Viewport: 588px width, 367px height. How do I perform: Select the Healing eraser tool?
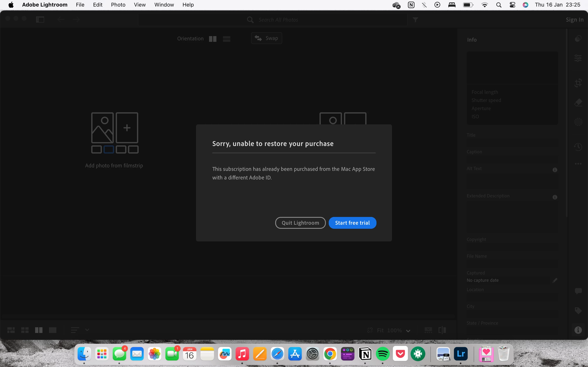(578, 102)
